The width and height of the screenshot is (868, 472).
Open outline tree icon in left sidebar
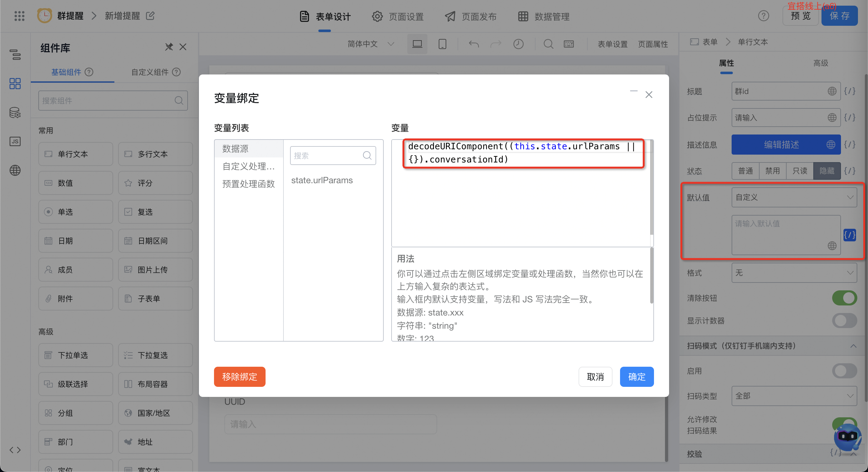tap(15, 55)
